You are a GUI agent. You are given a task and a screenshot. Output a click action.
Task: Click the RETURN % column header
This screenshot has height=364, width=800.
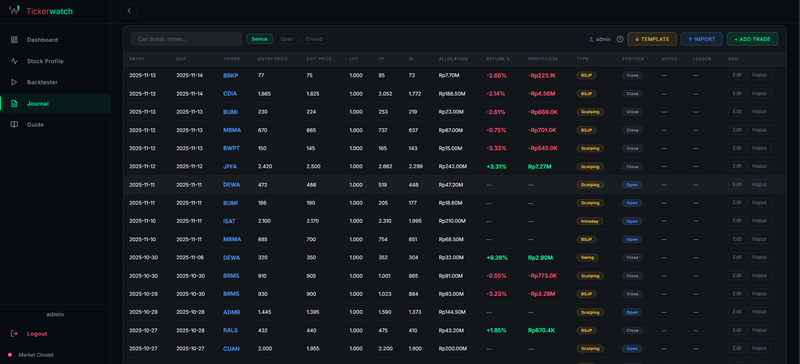pos(498,59)
